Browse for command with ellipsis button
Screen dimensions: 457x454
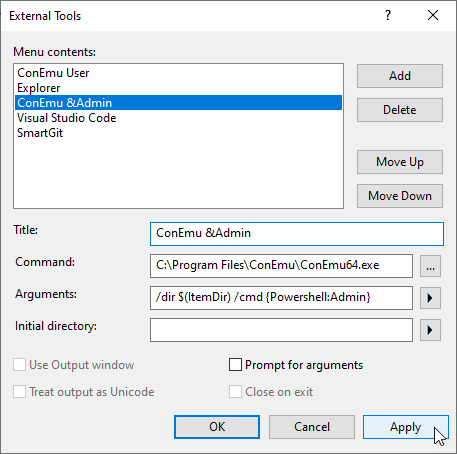pos(430,266)
